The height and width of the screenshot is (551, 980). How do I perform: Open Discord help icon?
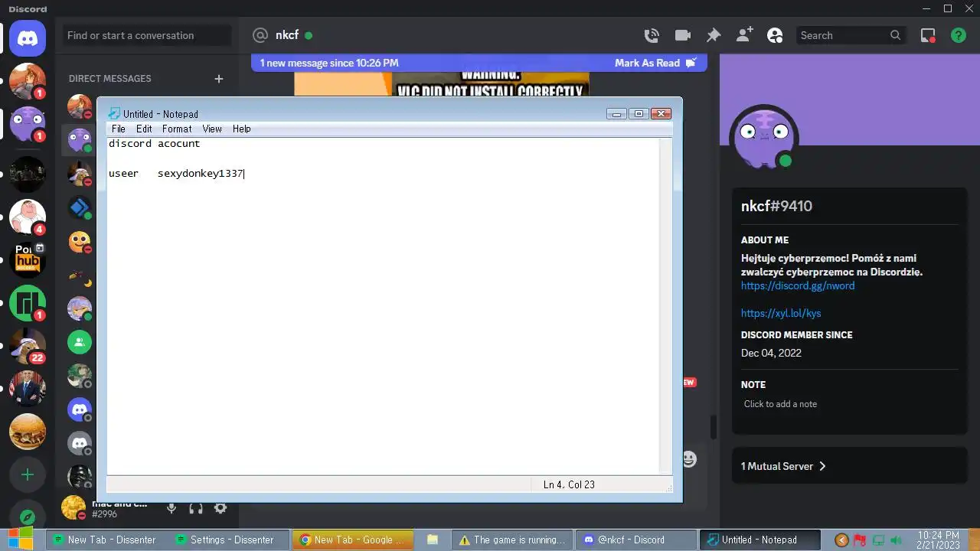point(958,35)
